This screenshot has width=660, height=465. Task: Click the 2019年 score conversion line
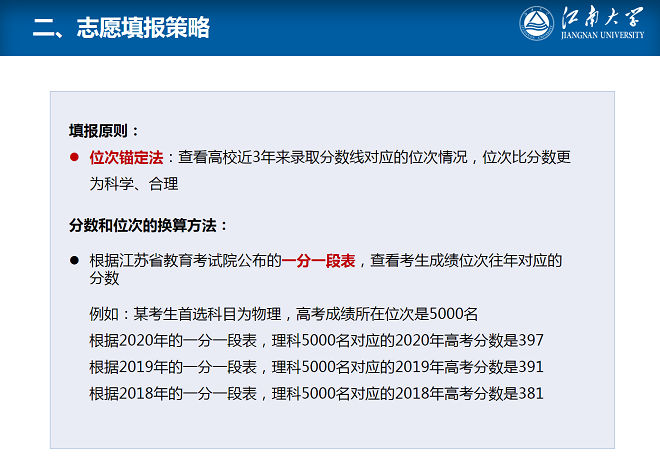click(316, 366)
